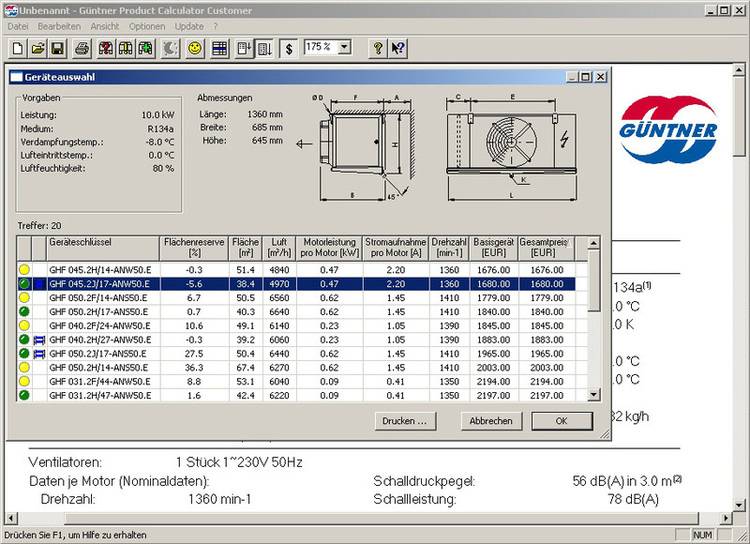Toggle the dollar sign price icon

click(288, 48)
